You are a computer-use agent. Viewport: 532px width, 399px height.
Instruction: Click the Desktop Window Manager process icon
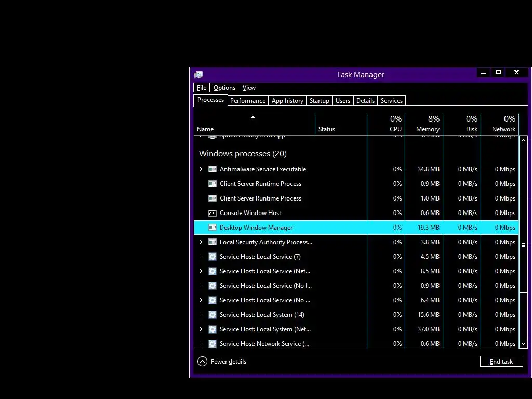[212, 228]
